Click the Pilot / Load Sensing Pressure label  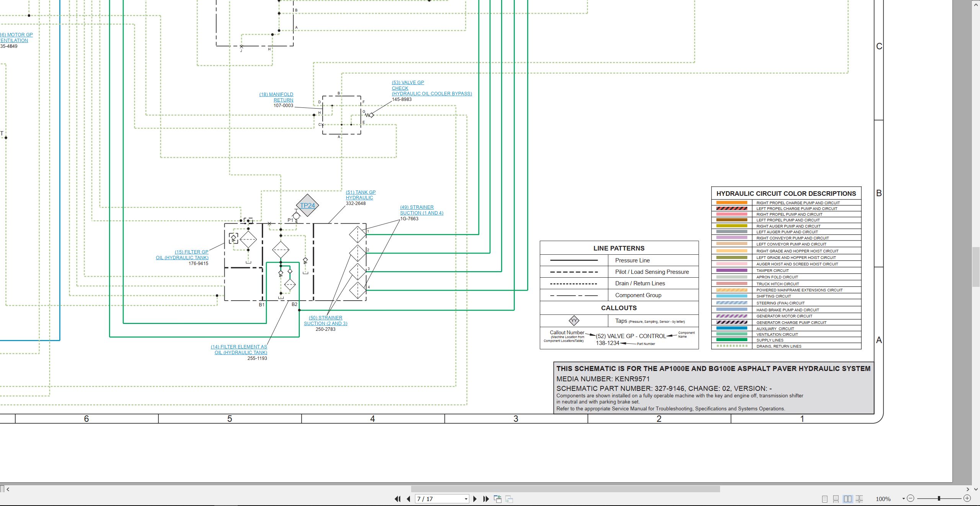(x=652, y=272)
